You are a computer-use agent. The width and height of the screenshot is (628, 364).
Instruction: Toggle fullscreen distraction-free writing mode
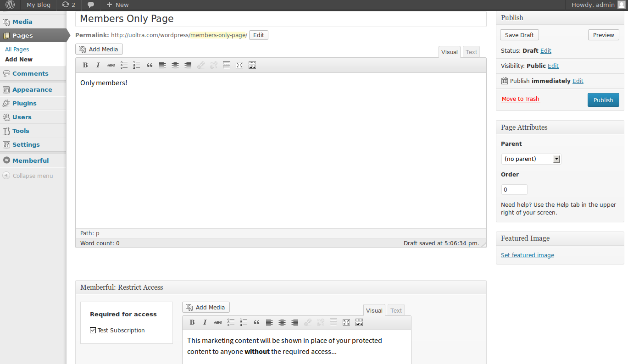click(239, 65)
